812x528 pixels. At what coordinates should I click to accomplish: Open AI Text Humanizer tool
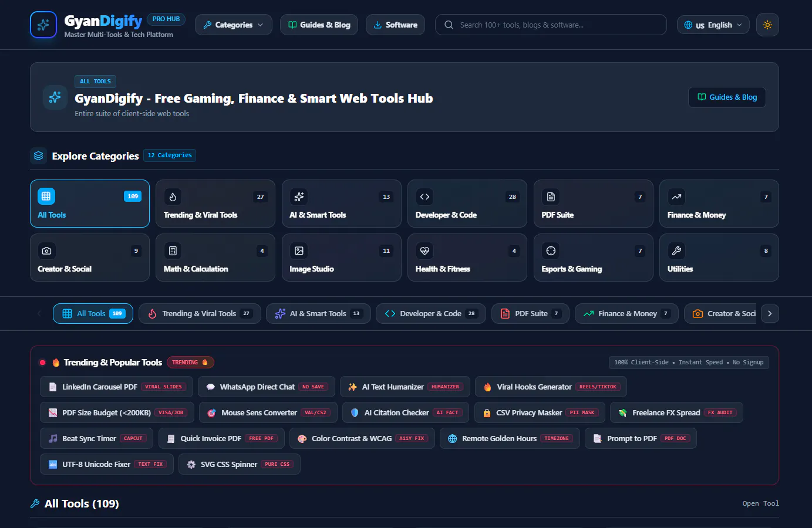405,387
